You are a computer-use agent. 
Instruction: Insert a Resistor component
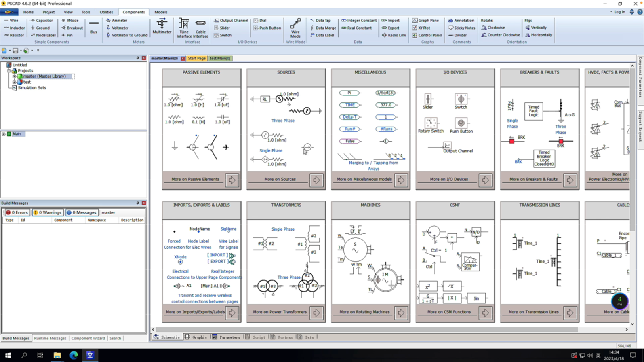coord(14,35)
